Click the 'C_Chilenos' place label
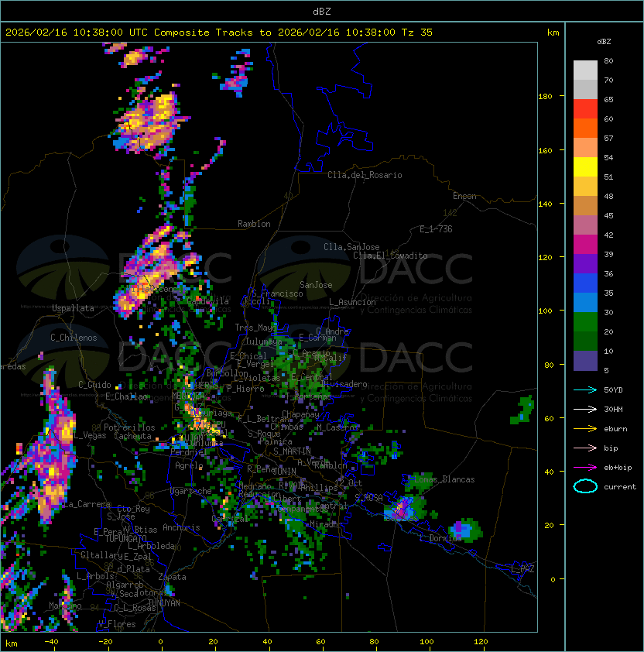The image size is (644, 652). [74, 338]
